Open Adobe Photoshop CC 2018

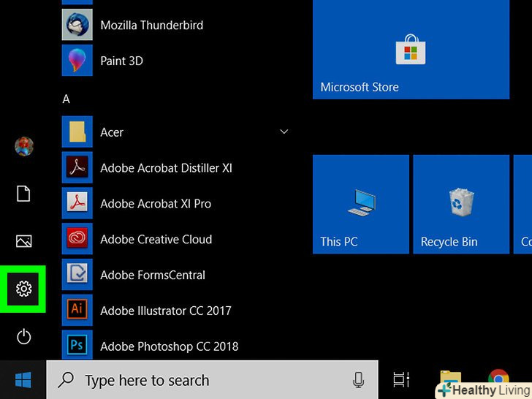[x=169, y=346]
